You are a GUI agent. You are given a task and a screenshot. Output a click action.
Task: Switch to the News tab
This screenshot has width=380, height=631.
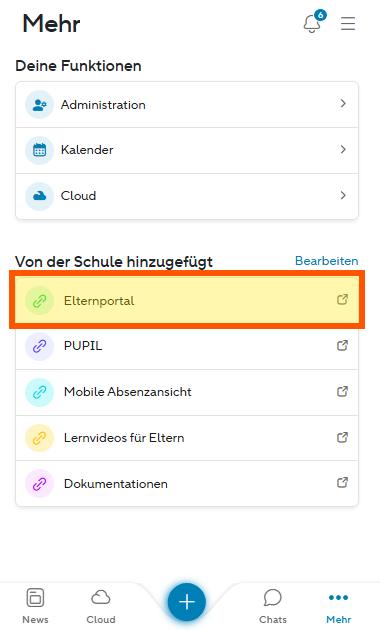35,606
